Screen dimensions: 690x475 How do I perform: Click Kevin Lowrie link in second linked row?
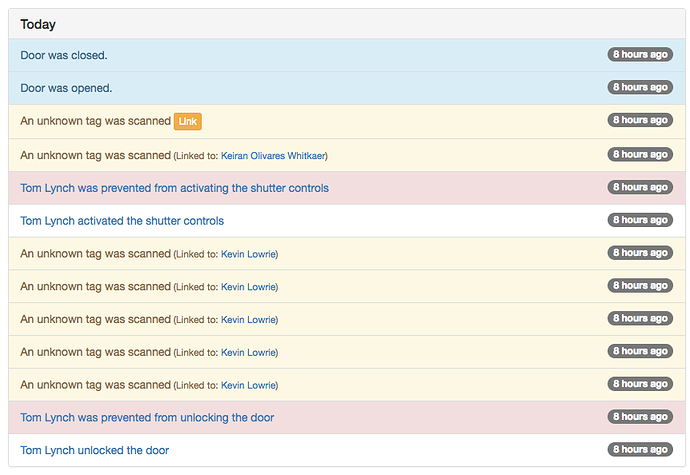(x=248, y=287)
